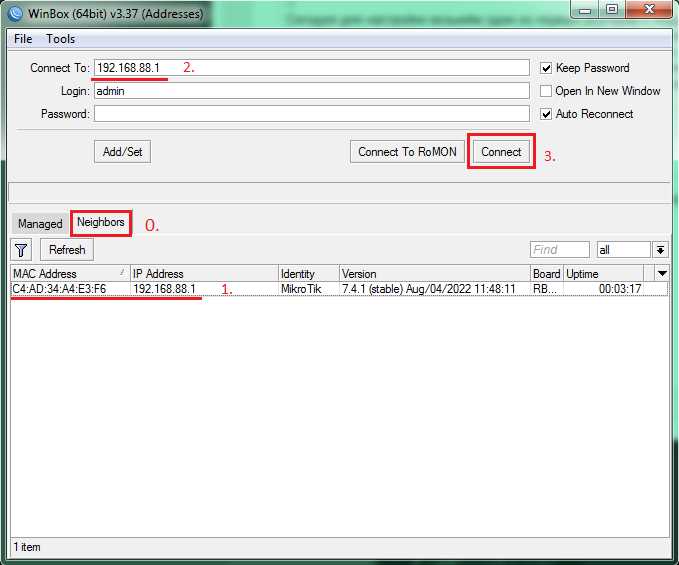The width and height of the screenshot is (679, 565).
Task: Enable Open In New Window checkbox
Action: point(546,91)
